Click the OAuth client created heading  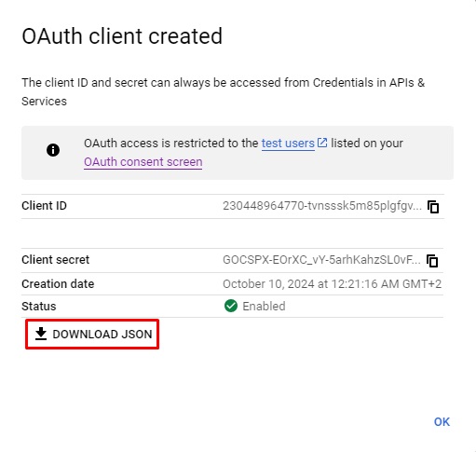point(122,36)
